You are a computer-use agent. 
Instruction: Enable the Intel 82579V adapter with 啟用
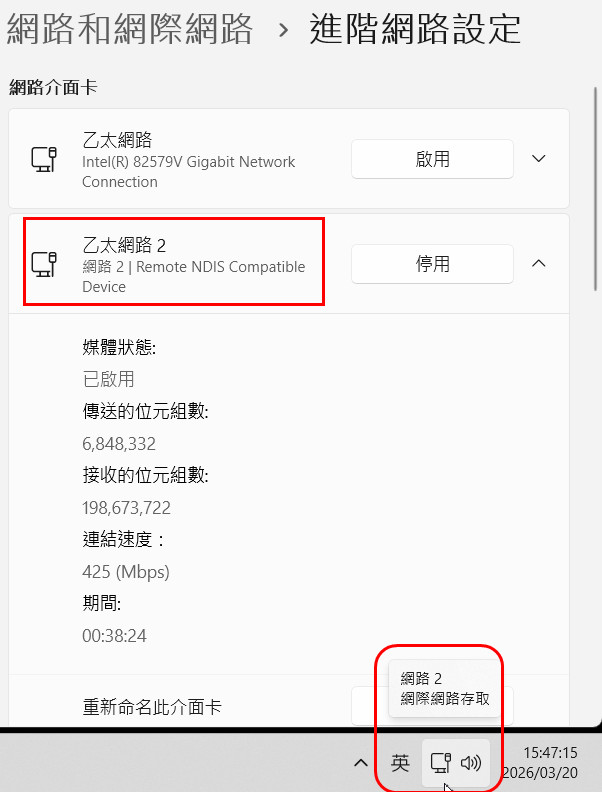(x=432, y=159)
